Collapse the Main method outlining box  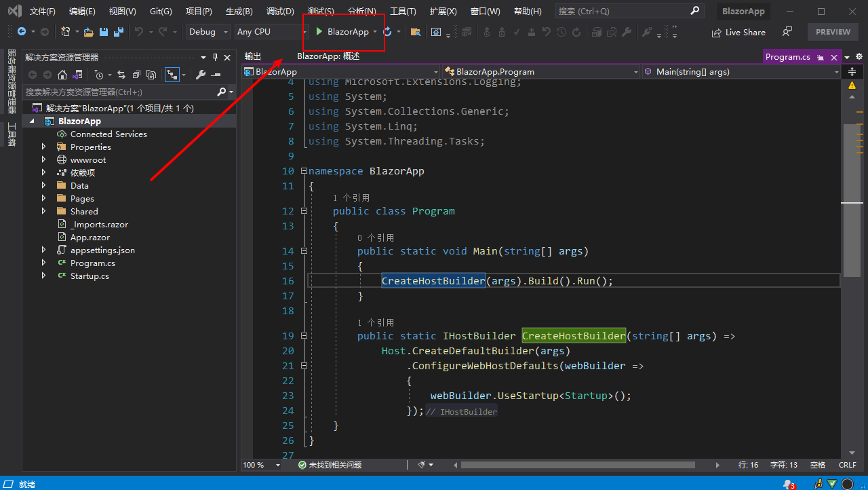coord(304,251)
